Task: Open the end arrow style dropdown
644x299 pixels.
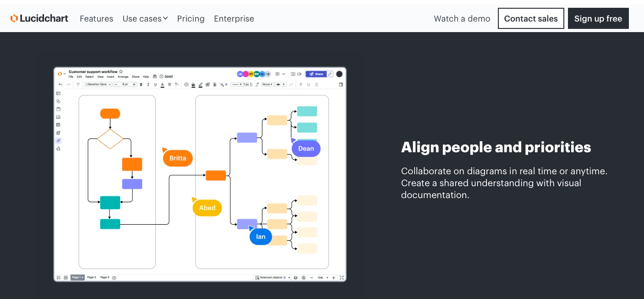Action: pos(280,84)
